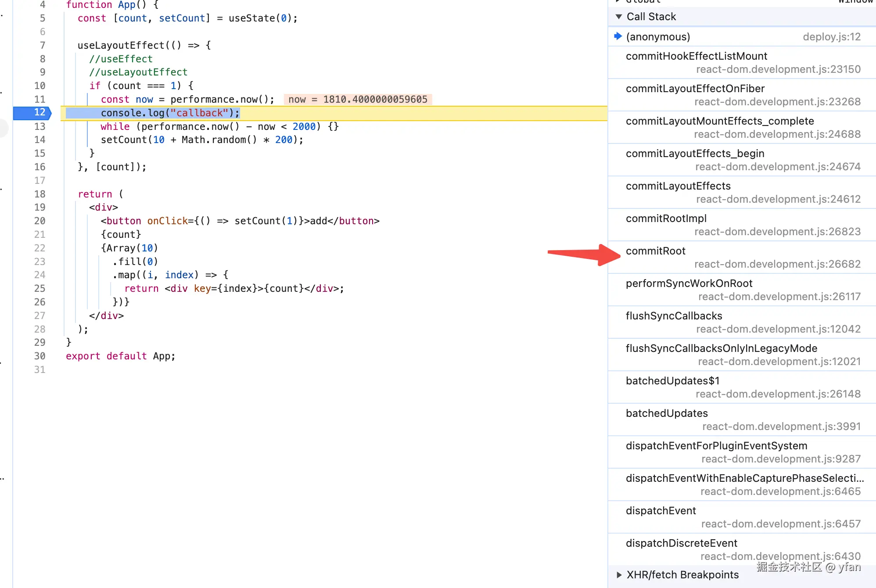Viewport: 876px width, 588px height.
Task: Click the deploy.js:12 source link
Action: [831, 37]
